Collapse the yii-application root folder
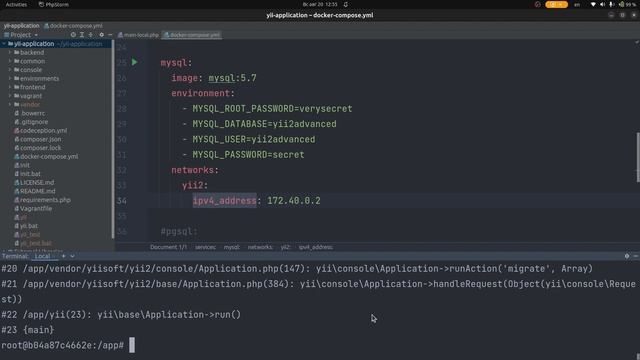Viewport: 640px width, 360px height. click(x=4, y=44)
